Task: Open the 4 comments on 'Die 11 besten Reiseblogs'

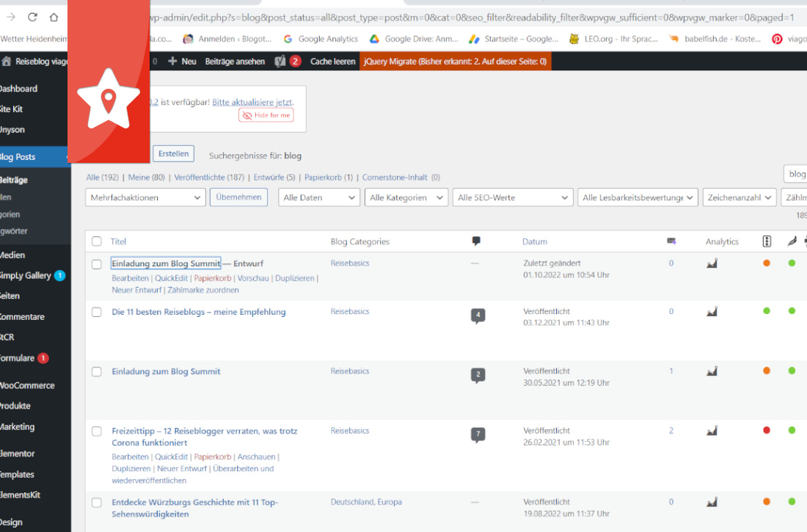Action: pyautogui.click(x=478, y=315)
